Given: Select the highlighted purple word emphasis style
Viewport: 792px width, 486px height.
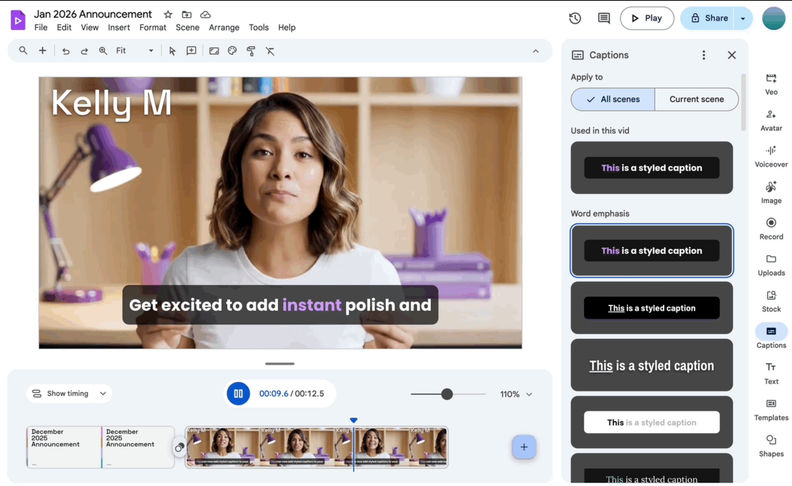Looking at the screenshot, I should pos(652,251).
